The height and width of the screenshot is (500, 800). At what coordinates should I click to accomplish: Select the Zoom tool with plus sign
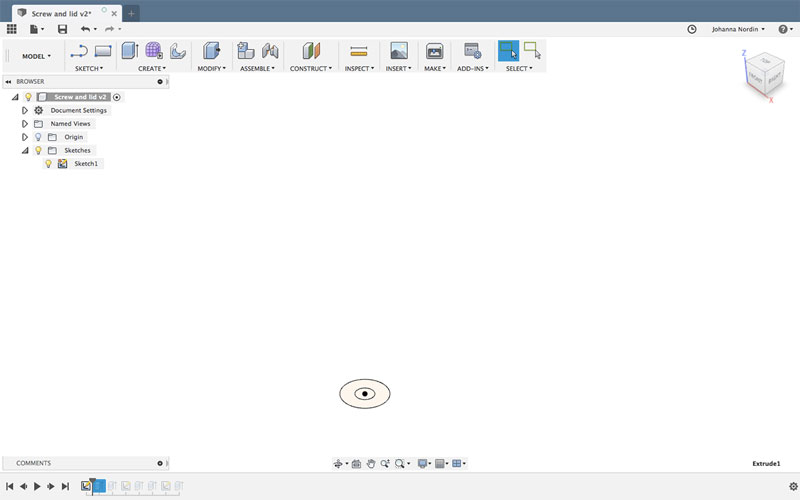tap(385, 463)
